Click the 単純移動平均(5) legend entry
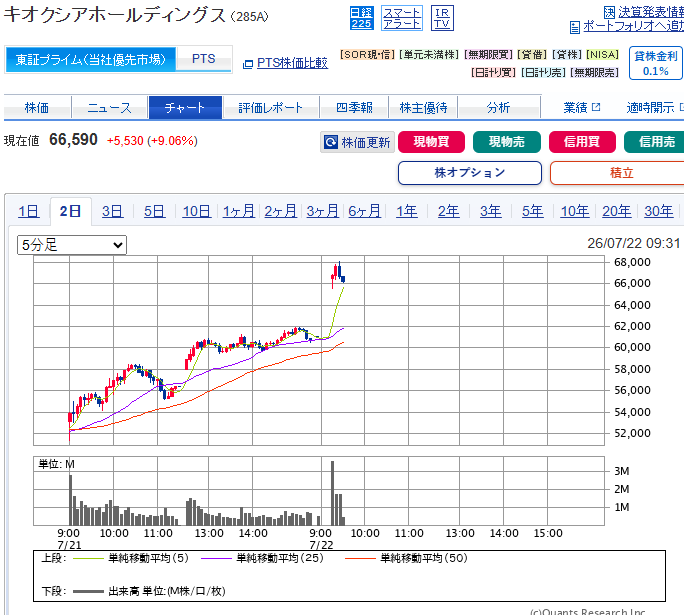This screenshot has width=684, height=615. click(131, 558)
